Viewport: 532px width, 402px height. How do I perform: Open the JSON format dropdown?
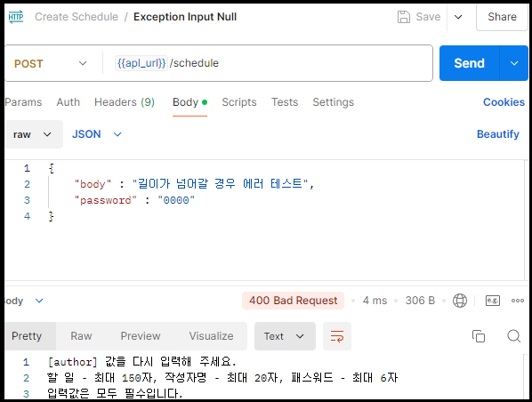(97, 134)
